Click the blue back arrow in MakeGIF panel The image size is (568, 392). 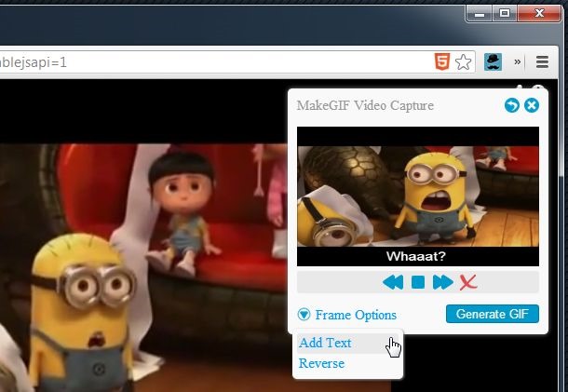tap(512, 105)
